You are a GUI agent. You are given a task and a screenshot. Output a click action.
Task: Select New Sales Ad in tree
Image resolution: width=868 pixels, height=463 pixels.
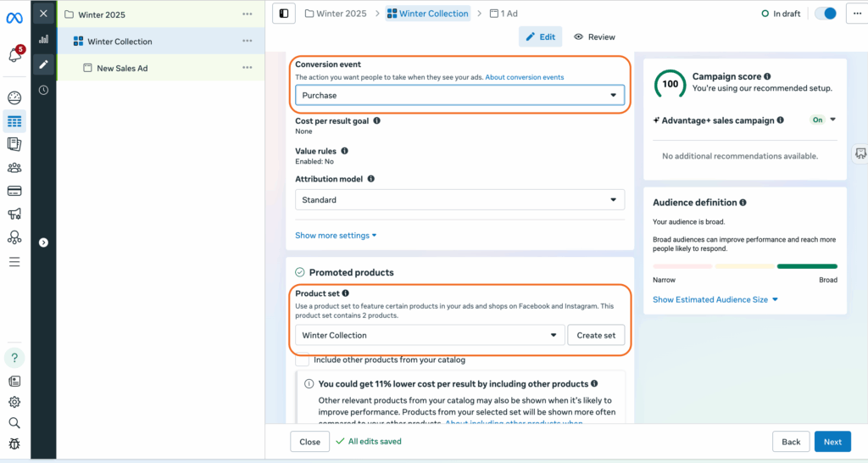[122, 68]
